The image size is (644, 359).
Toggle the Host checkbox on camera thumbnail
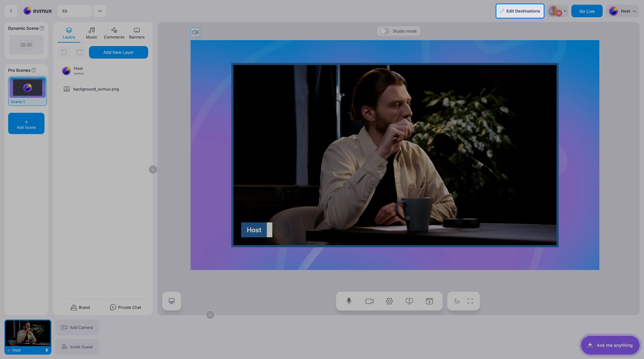[x=9, y=350]
